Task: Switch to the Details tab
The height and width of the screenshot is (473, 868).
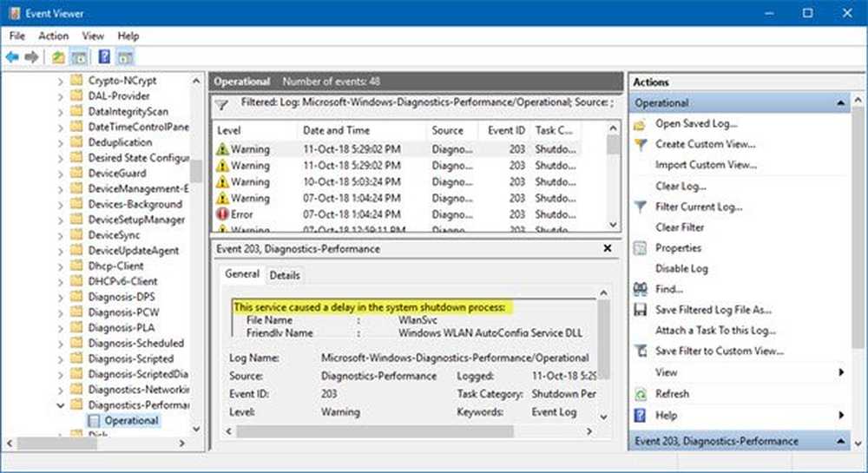Action: point(285,275)
